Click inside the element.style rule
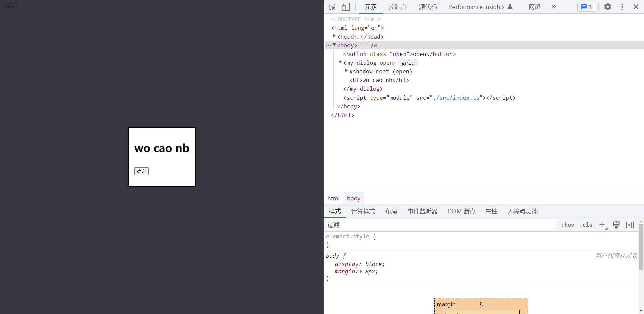 pyautogui.click(x=481, y=241)
